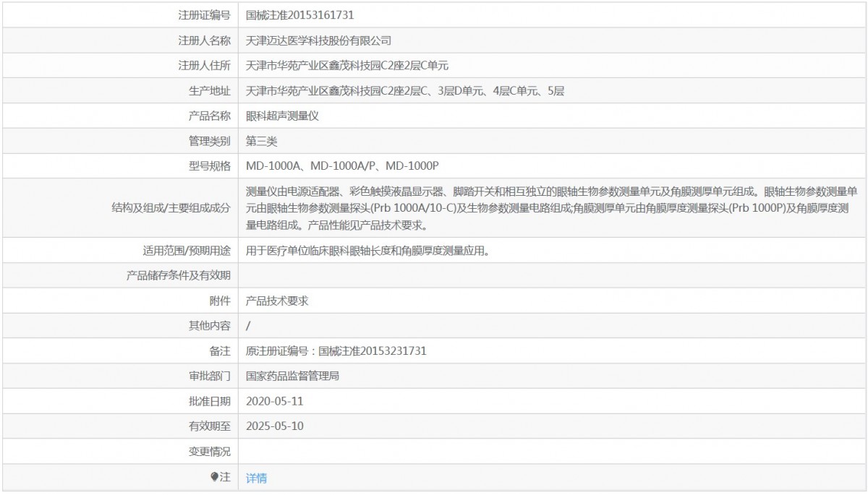This screenshot has width=868, height=495.
Task: Click the 批准日期 label
Action: tap(210, 401)
